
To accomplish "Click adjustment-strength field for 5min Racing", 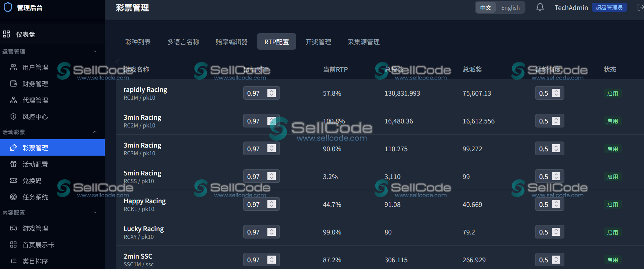I will [x=550, y=176].
